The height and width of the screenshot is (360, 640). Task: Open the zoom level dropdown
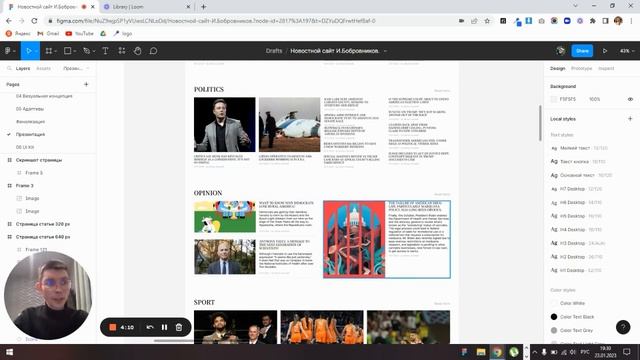tap(627, 51)
